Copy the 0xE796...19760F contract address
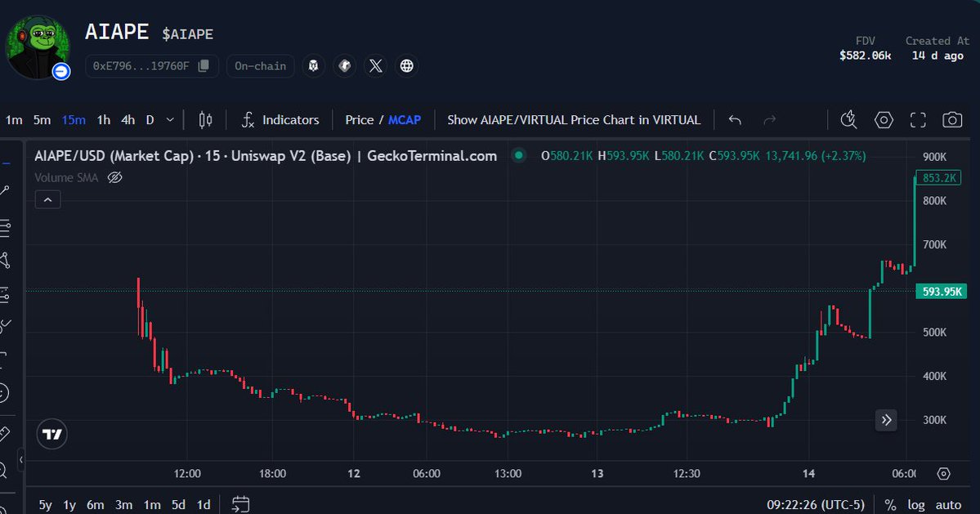The height and width of the screenshot is (514, 980). coord(204,66)
